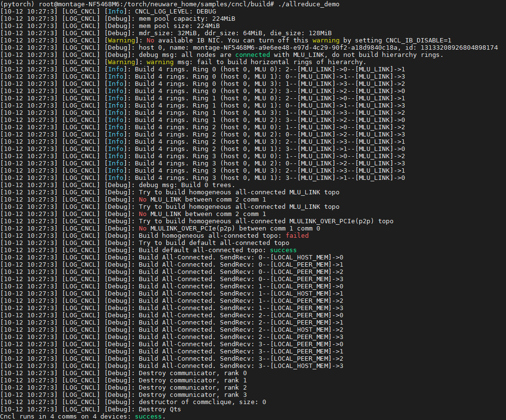506x420 pixels.
Task: Click '3--[LOCAL_HOST_MEM]->3' SendRecv entry
Action: click(x=301, y=366)
